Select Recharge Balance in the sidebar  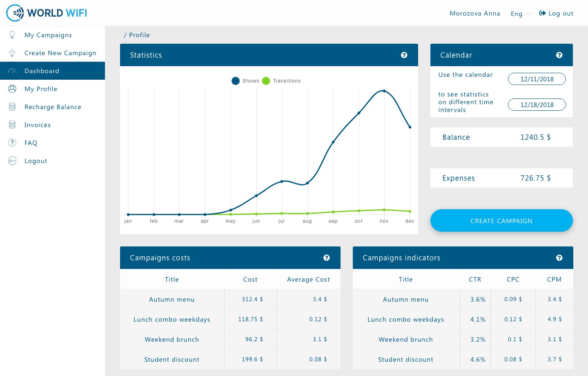point(52,107)
